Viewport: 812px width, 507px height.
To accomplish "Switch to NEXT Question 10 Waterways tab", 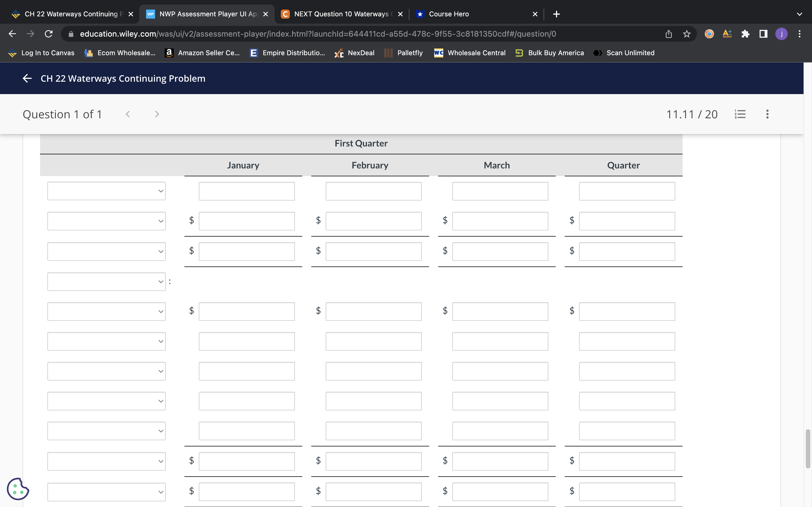I will pos(341,14).
